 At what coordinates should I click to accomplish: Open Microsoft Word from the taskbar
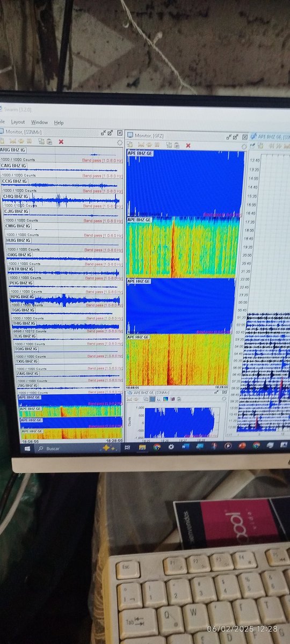[185, 447]
